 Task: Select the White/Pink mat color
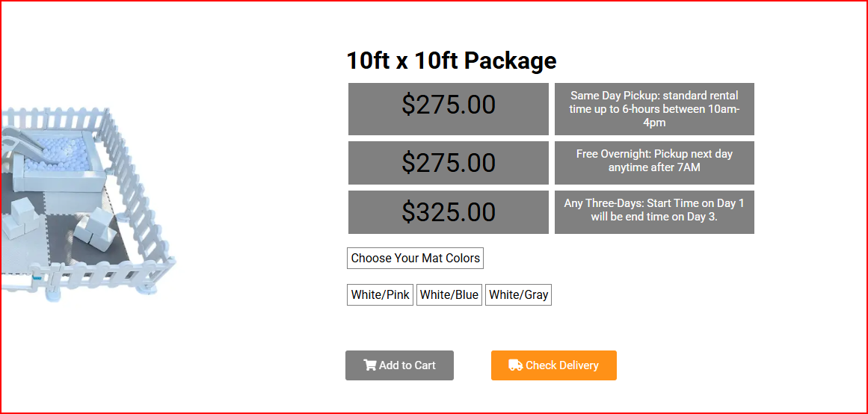380,295
